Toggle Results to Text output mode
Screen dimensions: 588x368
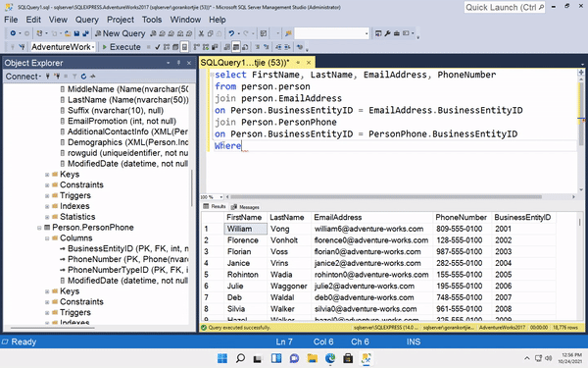point(227,47)
